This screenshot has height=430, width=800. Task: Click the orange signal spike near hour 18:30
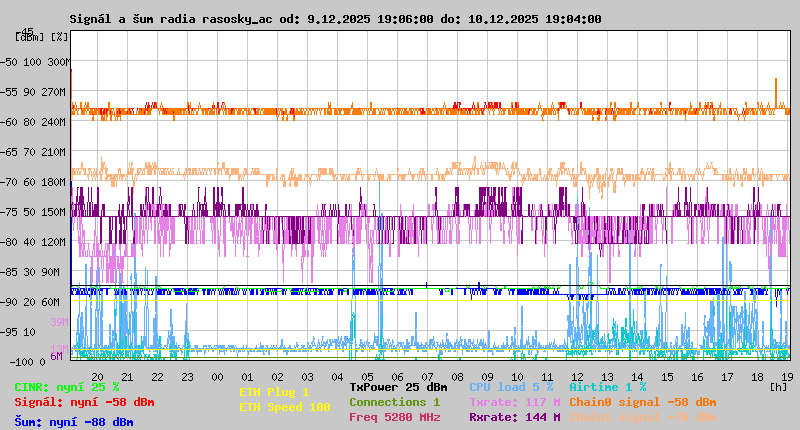[776, 93]
